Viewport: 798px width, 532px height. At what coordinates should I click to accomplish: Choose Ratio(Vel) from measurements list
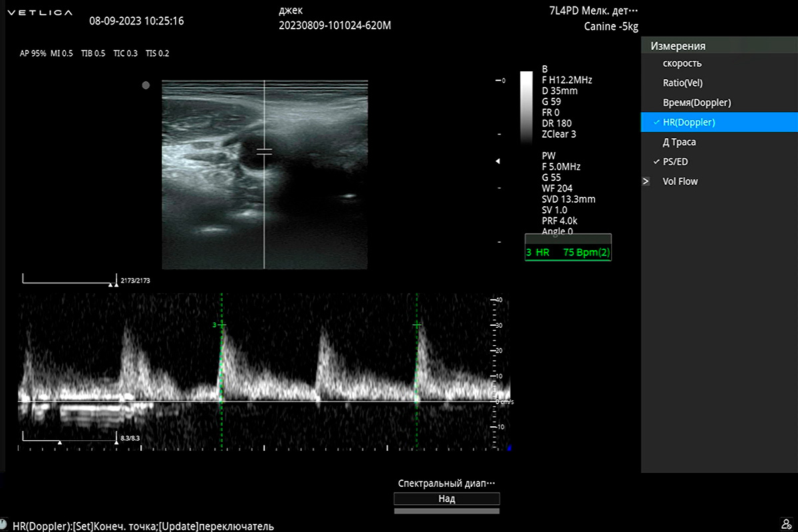(x=682, y=83)
